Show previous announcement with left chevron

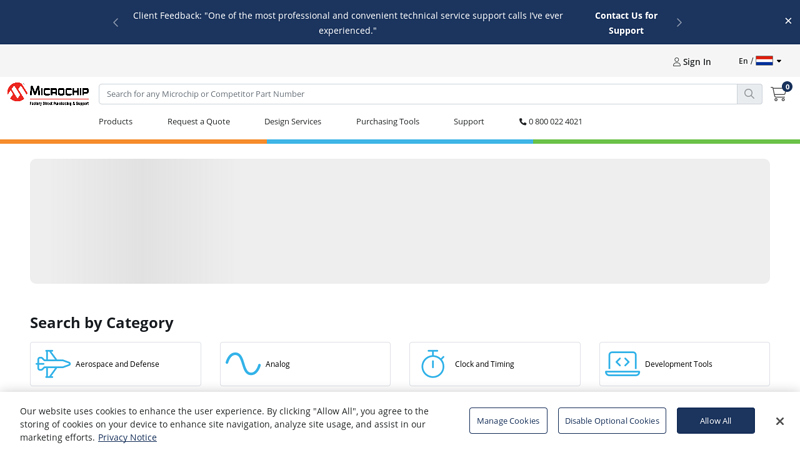coord(116,22)
